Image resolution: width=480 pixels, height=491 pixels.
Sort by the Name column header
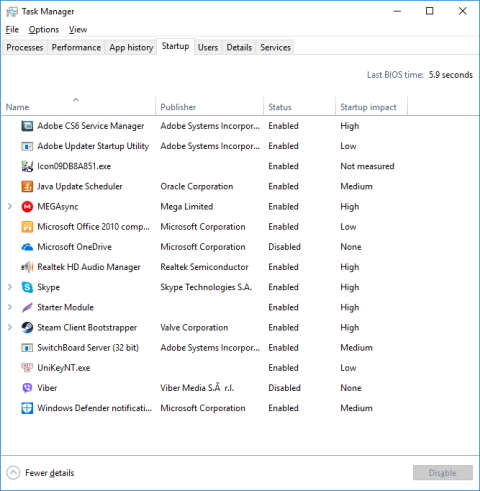pos(78,106)
